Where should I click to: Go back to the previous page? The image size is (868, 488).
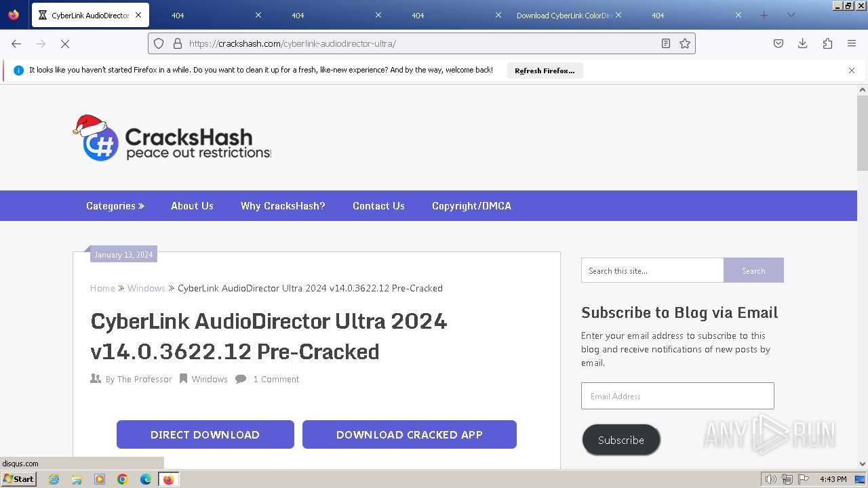[16, 43]
